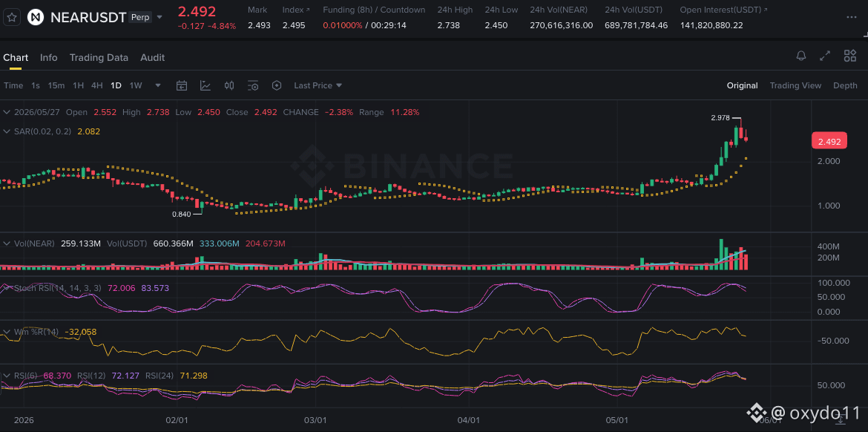Switch to the Original chart view

point(743,85)
